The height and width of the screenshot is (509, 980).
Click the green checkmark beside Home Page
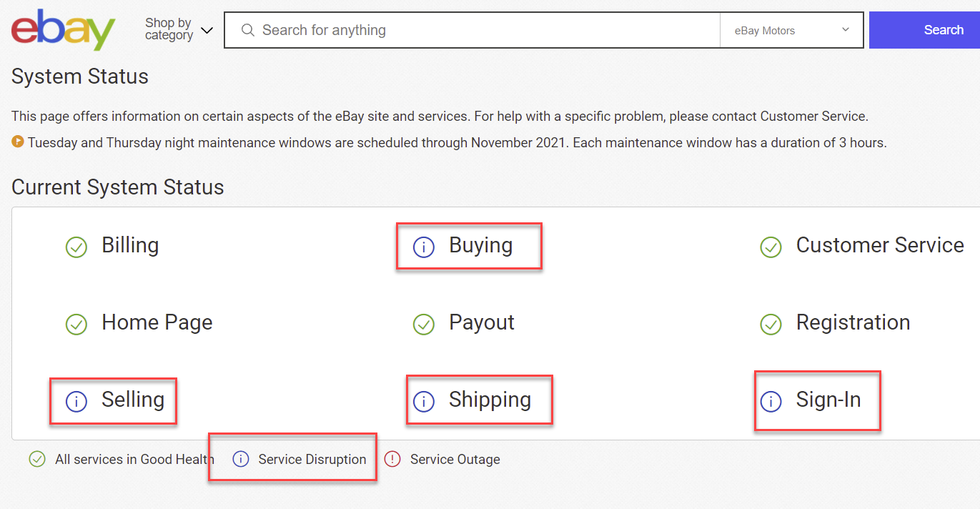coord(76,325)
